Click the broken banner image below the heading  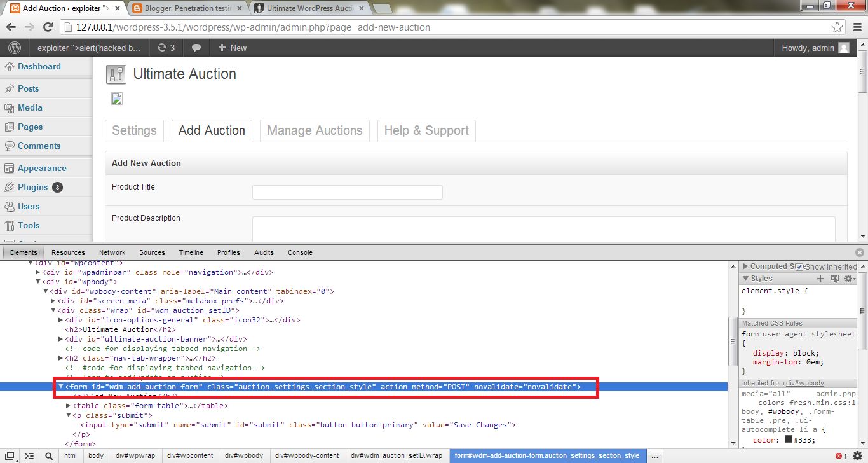pos(117,98)
